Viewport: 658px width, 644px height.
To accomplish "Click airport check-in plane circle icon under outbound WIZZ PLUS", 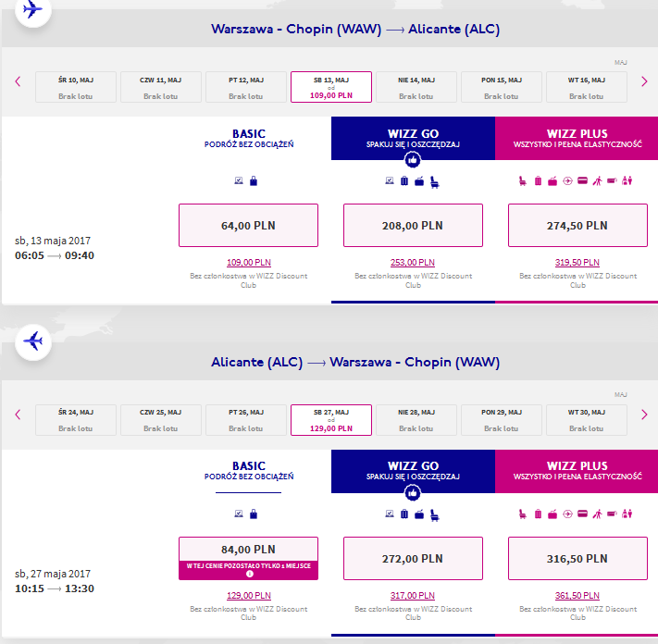I will [567, 180].
